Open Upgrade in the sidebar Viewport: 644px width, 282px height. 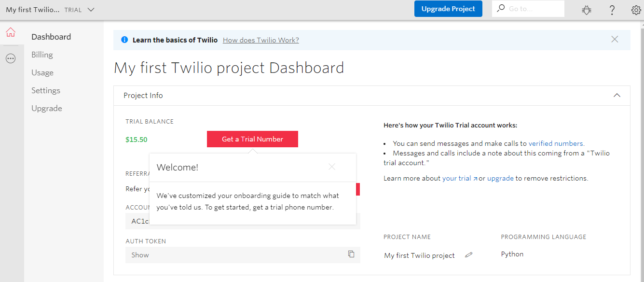click(x=47, y=108)
